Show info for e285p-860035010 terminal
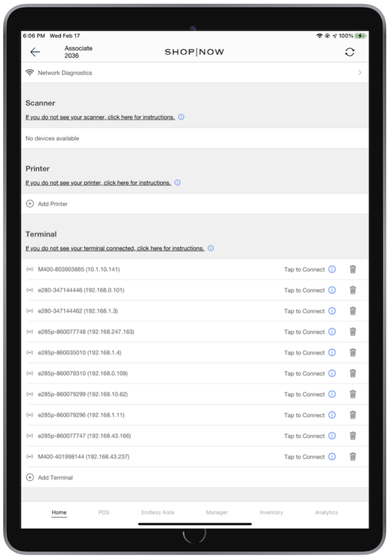 tap(332, 352)
